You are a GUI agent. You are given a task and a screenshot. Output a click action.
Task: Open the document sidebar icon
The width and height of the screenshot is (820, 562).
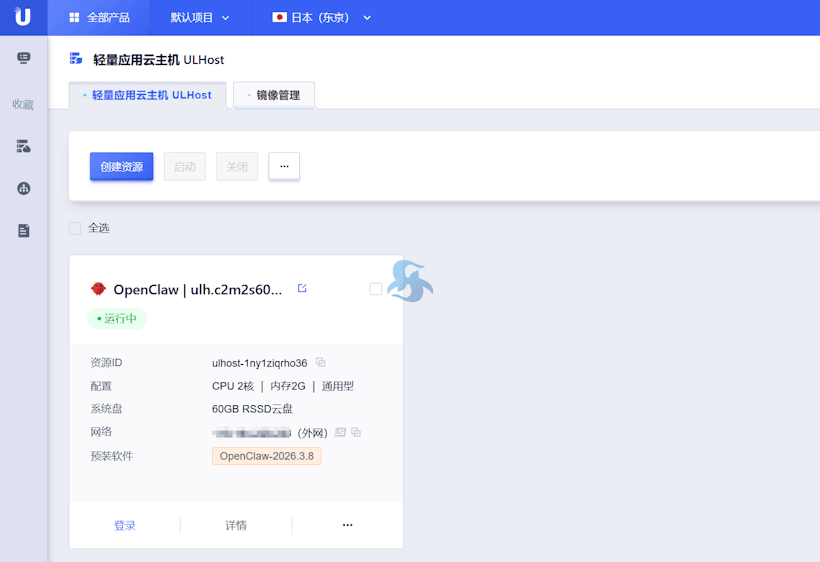coord(24,231)
